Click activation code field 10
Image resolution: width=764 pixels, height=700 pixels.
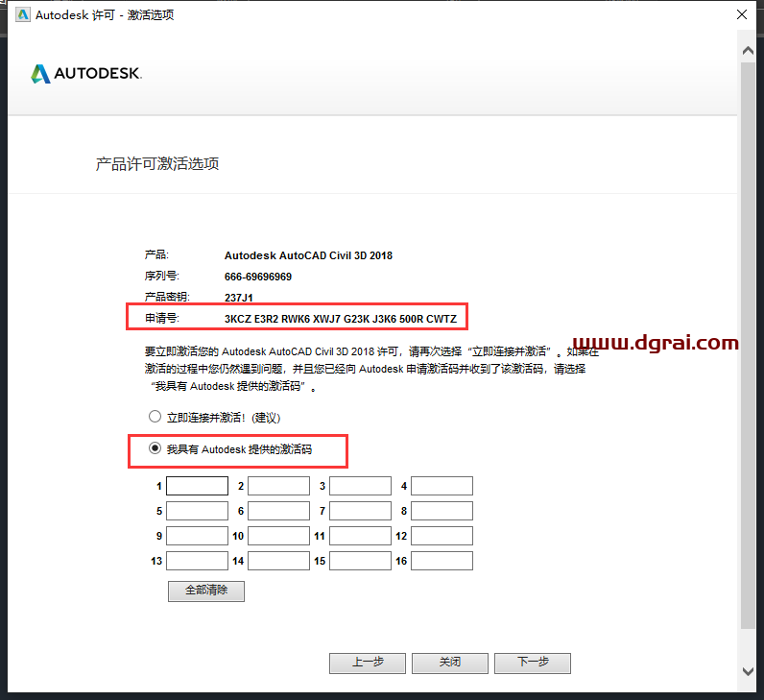(278, 536)
